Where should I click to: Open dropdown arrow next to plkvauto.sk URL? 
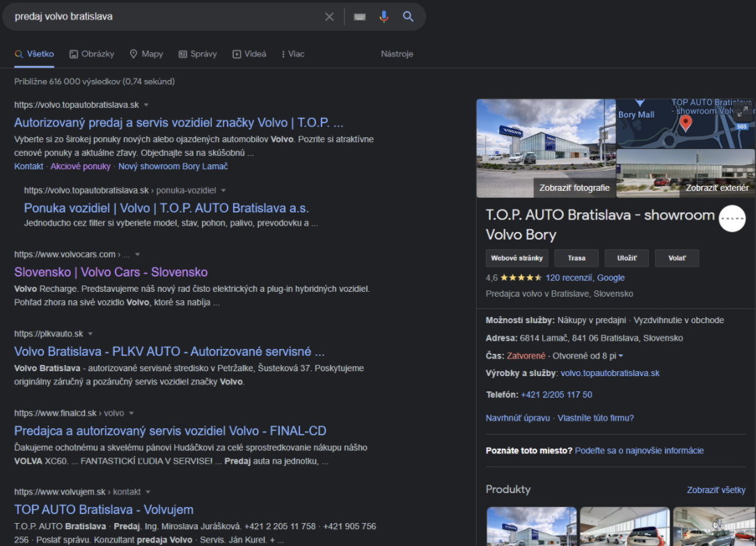[x=90, y=334]
